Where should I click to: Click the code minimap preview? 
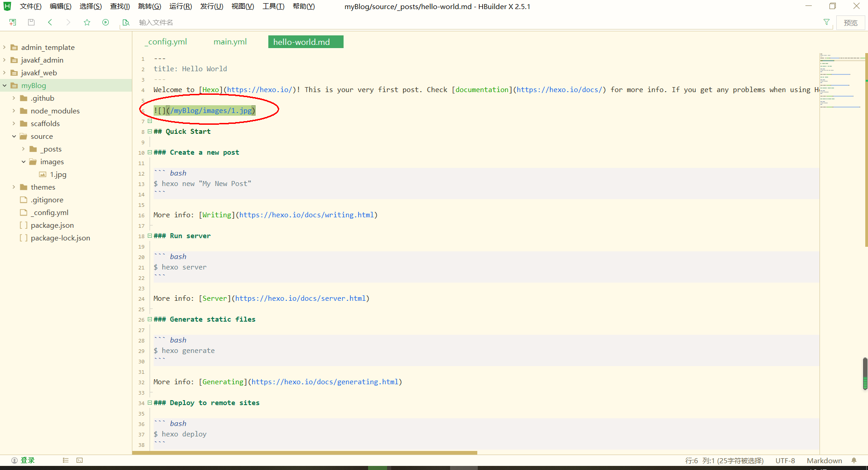click(x=842, y=82)
